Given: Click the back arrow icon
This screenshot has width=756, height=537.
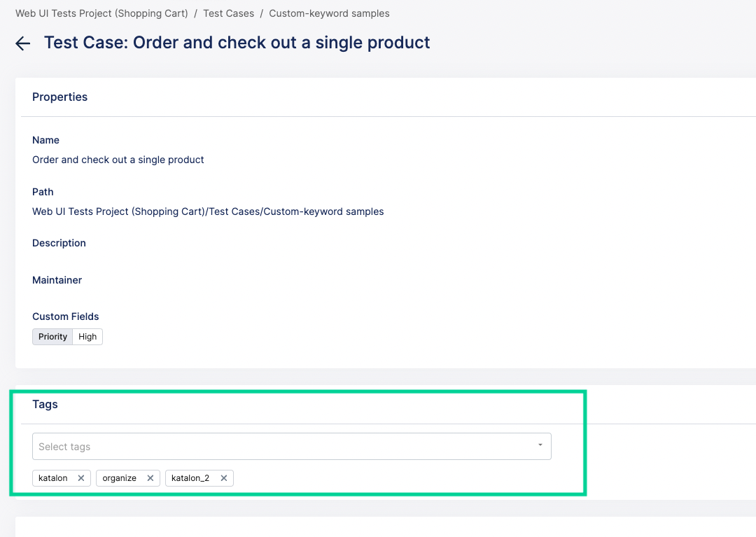Looking at the screenshot, I should (x=23, y=43).
